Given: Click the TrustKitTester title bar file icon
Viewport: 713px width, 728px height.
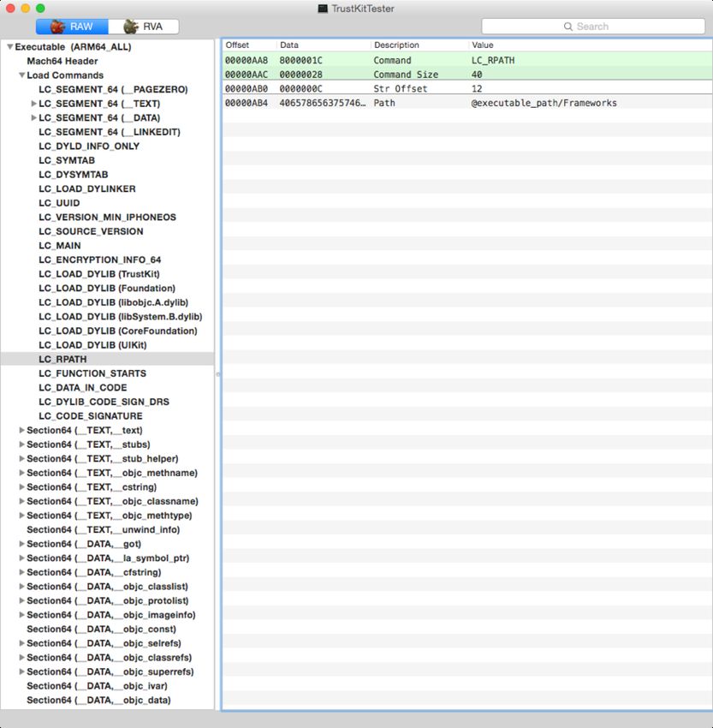Looking at the screenshot, I should click(323, 9).
